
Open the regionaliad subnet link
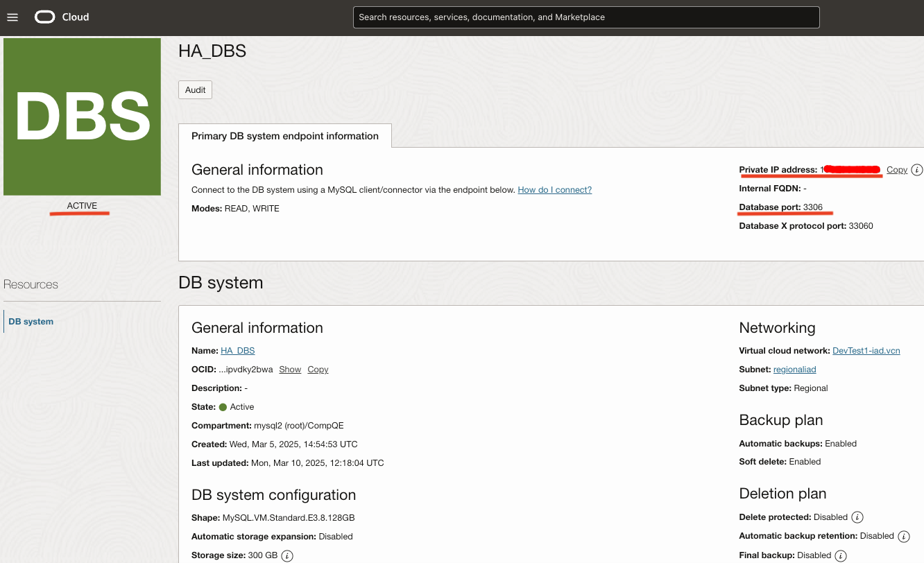point(794,370)
